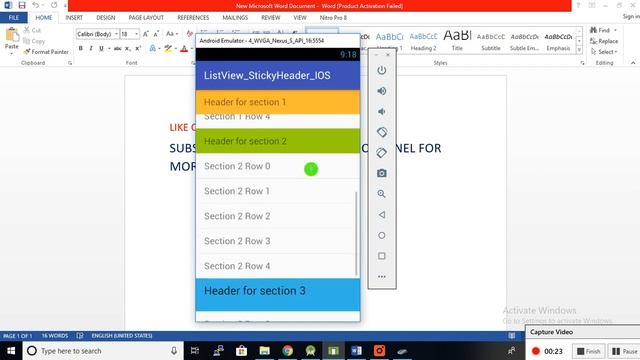Click the Format Painter button
640x360 pixels.
46,52
